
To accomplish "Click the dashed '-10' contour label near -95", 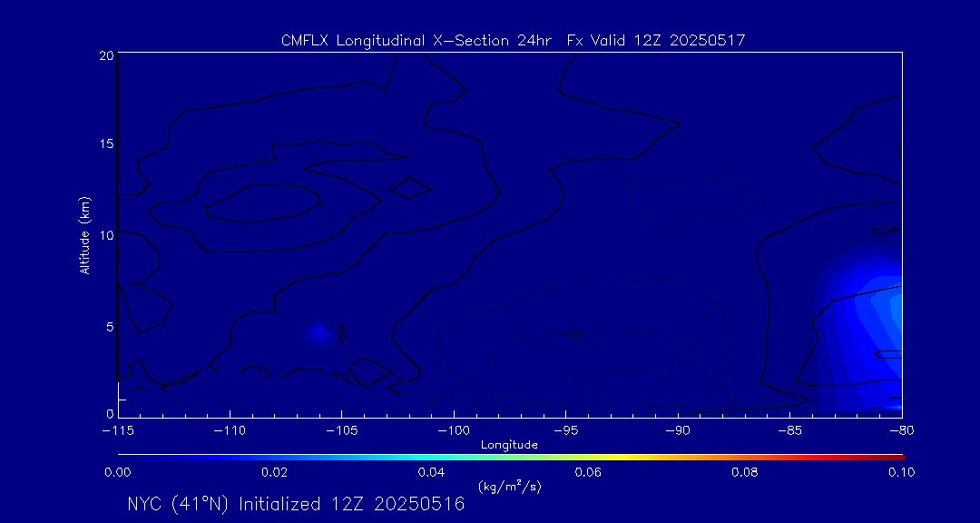I will point(570,336).
